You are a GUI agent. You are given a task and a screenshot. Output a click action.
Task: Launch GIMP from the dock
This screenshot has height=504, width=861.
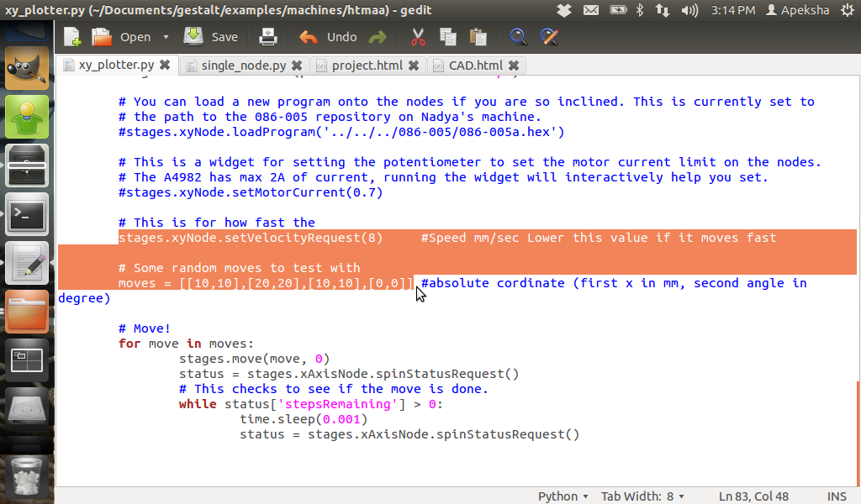click(27, 68)
